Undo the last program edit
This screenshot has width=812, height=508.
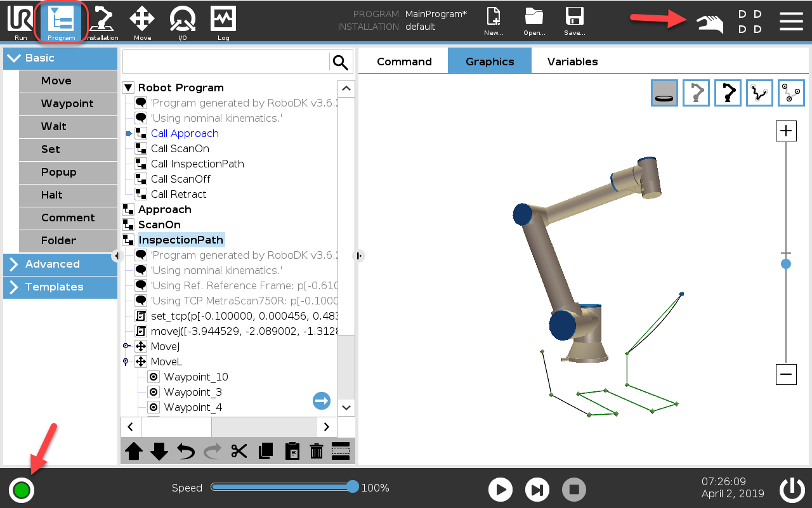[185, 451]
